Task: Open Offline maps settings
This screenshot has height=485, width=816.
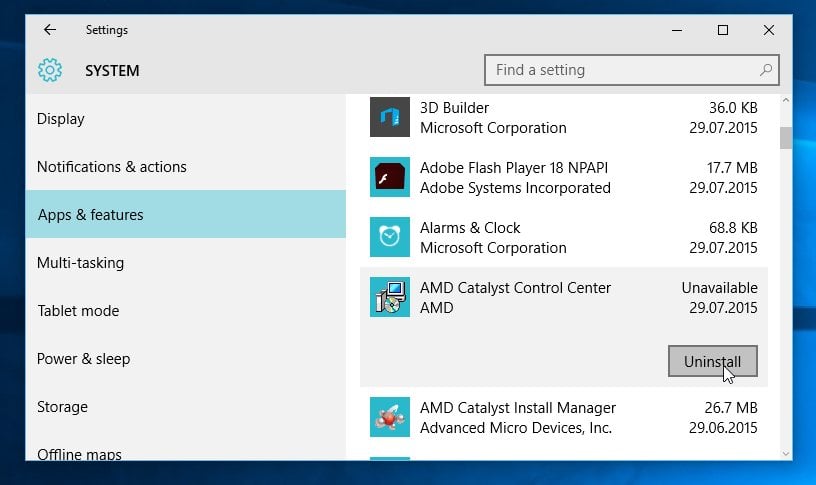Action: [x=79, y=454]
